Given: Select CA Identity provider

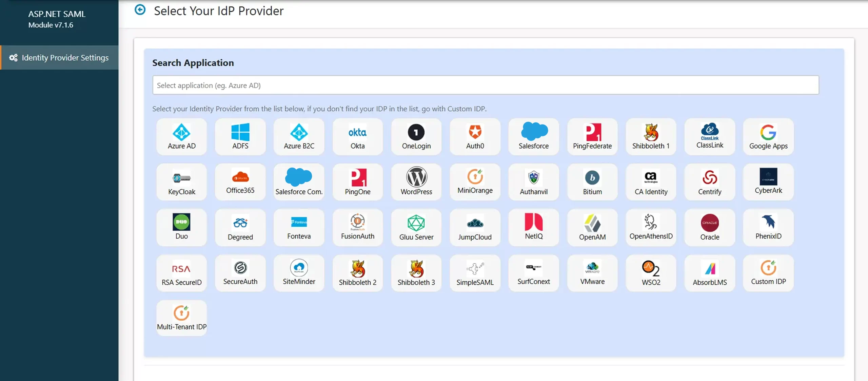Looking at the screenshot, I should tap(651, 182).
